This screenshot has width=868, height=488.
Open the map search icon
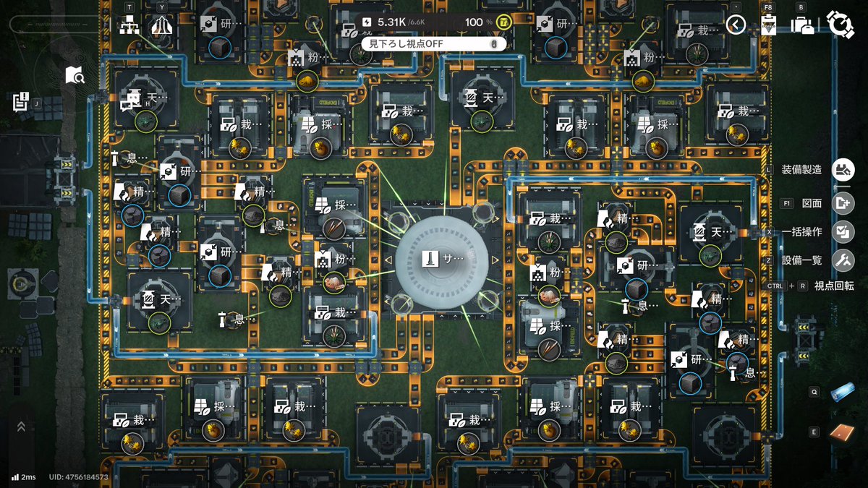[75, 74]
